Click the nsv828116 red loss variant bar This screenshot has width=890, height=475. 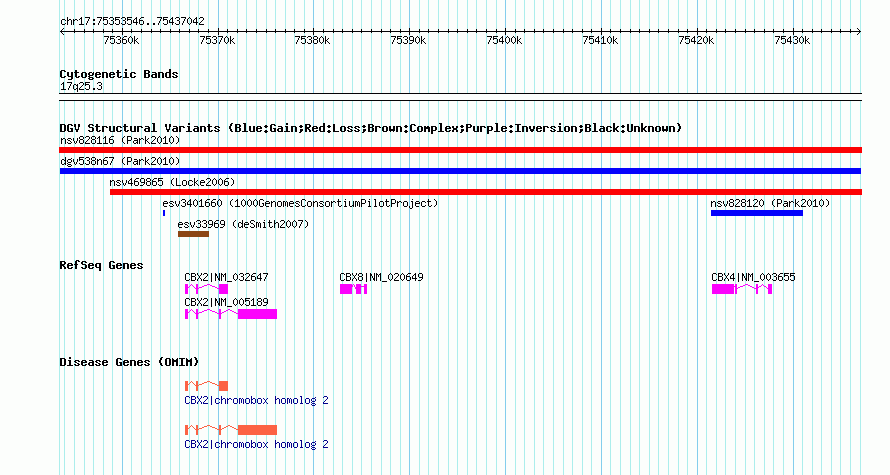click(x=460, y=150)
